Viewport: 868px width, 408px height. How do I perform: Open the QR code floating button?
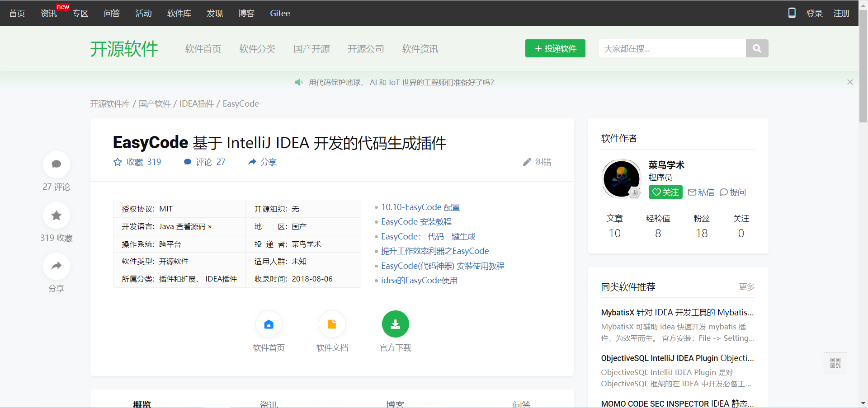tap(835, 363)
